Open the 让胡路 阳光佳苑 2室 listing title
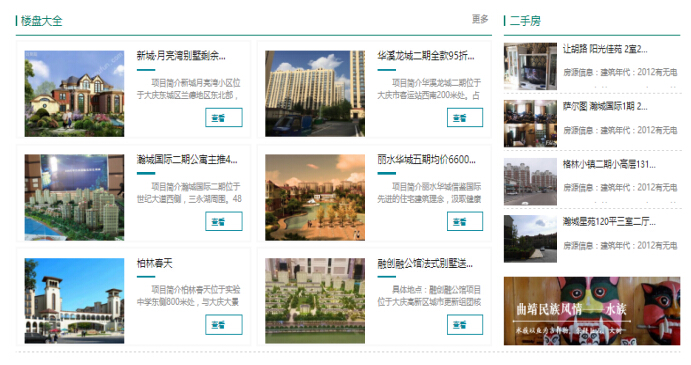 [605, 49]
